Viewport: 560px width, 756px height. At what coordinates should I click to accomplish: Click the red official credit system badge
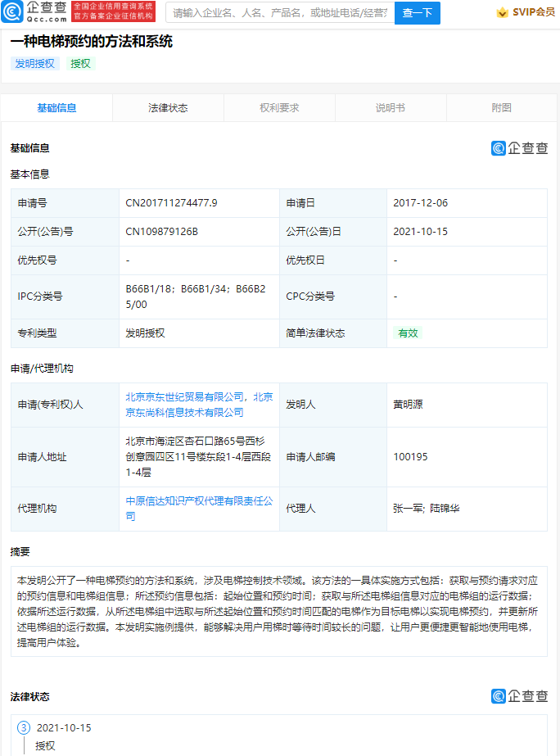pos(114,11)
